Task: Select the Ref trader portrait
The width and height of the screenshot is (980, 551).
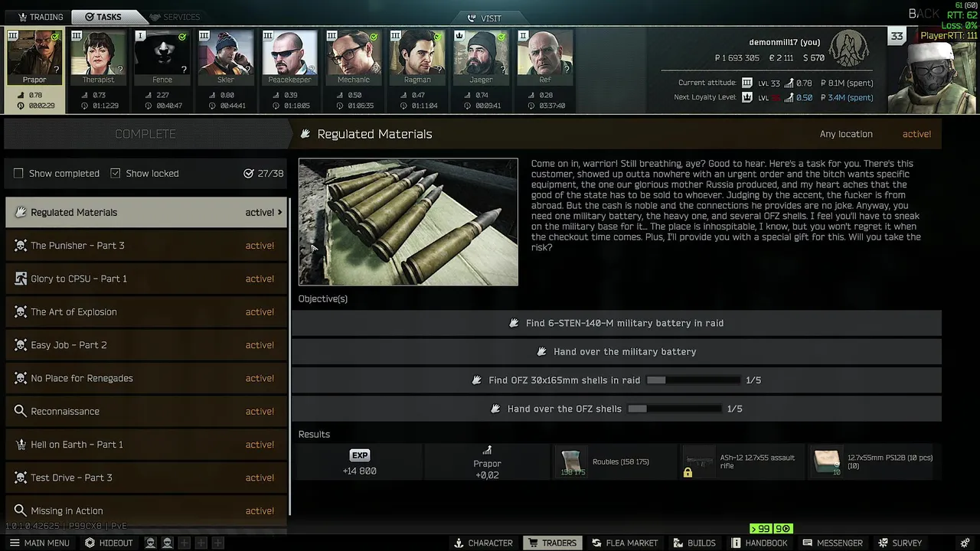Action: (544, 57)
